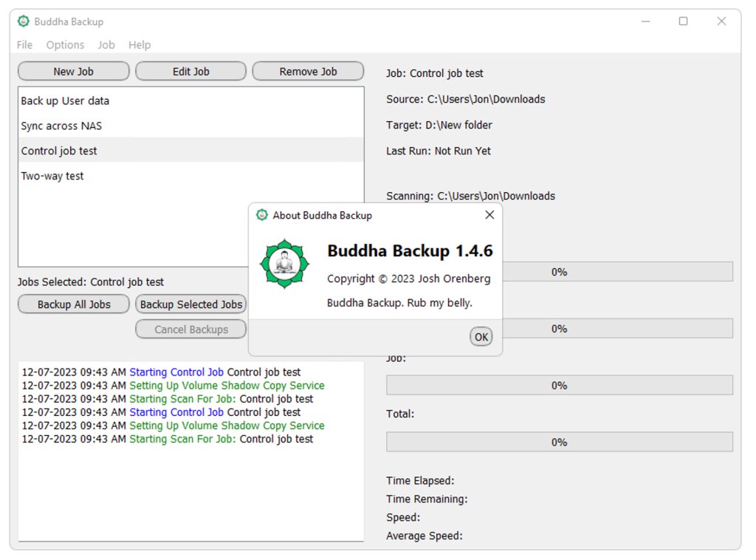Image resolution: width=756 pixels, height=560 pixels.
Task: Click the 'Target: D:\New folder' text
Action: (439, 126)
